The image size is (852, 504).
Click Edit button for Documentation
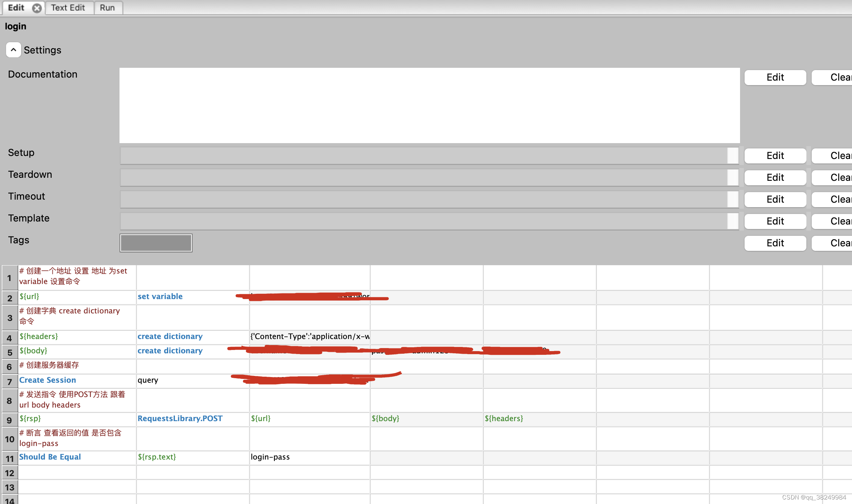(775, 77)
